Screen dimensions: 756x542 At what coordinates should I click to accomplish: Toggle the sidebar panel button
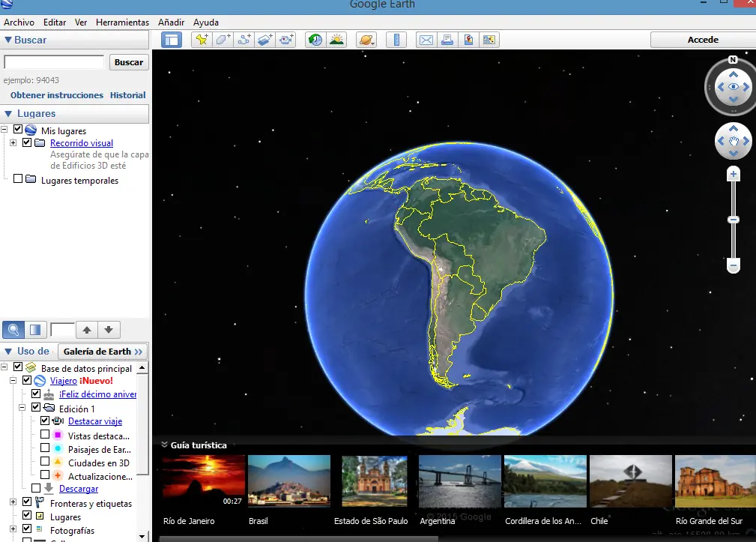coord(171,40)
